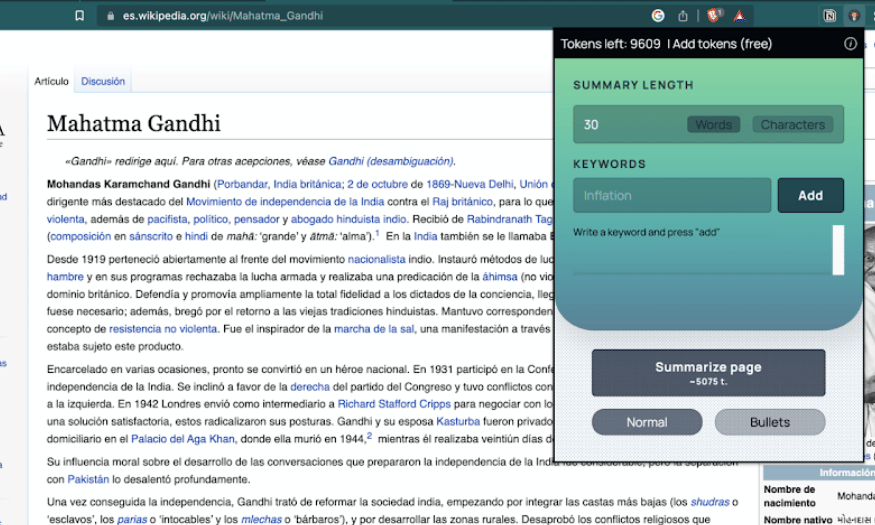The image size is (875, 525).
Task: Choose Bullets summary format
Action: (770, 422)
